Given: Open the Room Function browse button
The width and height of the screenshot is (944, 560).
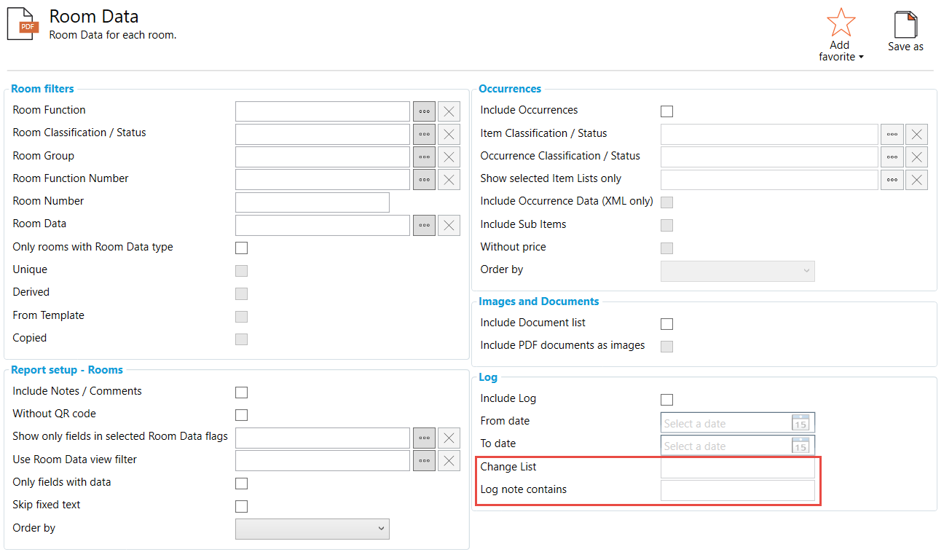Looking at the screenshot, I should (x=424, y=111).
